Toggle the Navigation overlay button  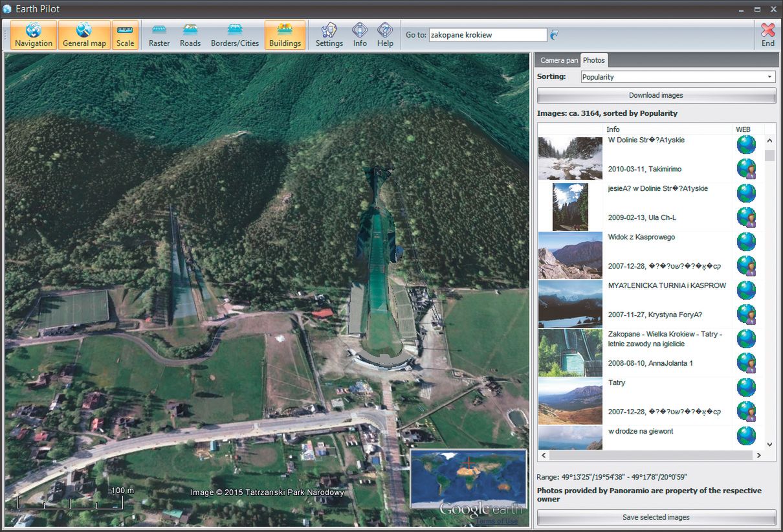coord(34,35)
